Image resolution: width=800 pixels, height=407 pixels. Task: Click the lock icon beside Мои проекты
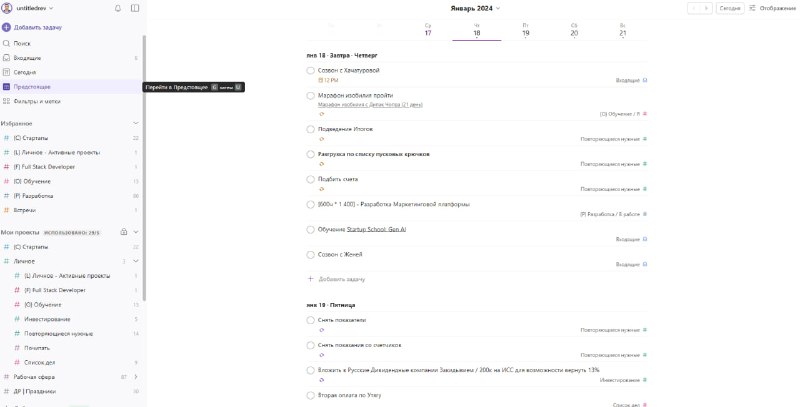(123, 232)
